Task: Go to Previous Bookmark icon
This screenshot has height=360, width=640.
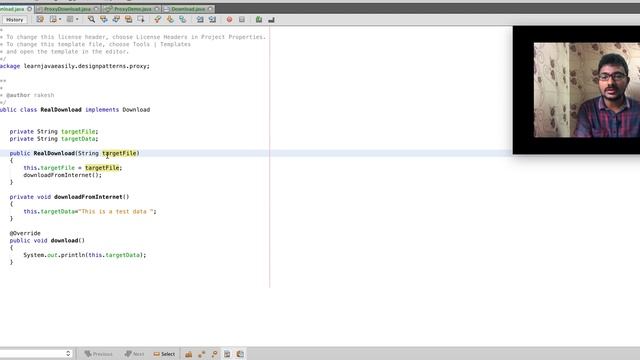Action: point(158,20)
